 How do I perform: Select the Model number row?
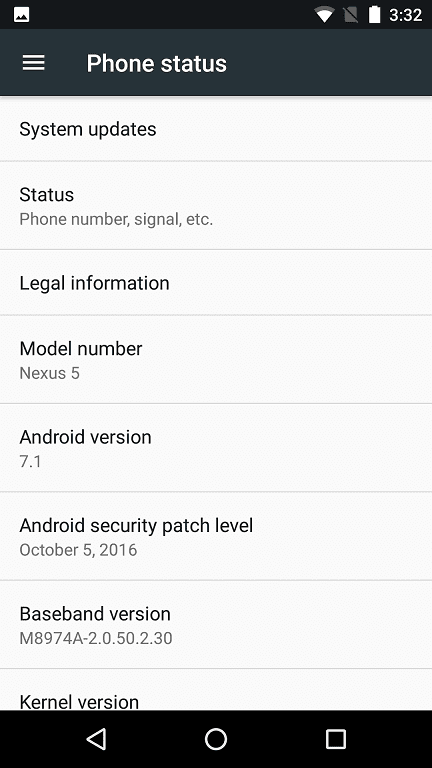pyautogui.click(x=216, y=360)
